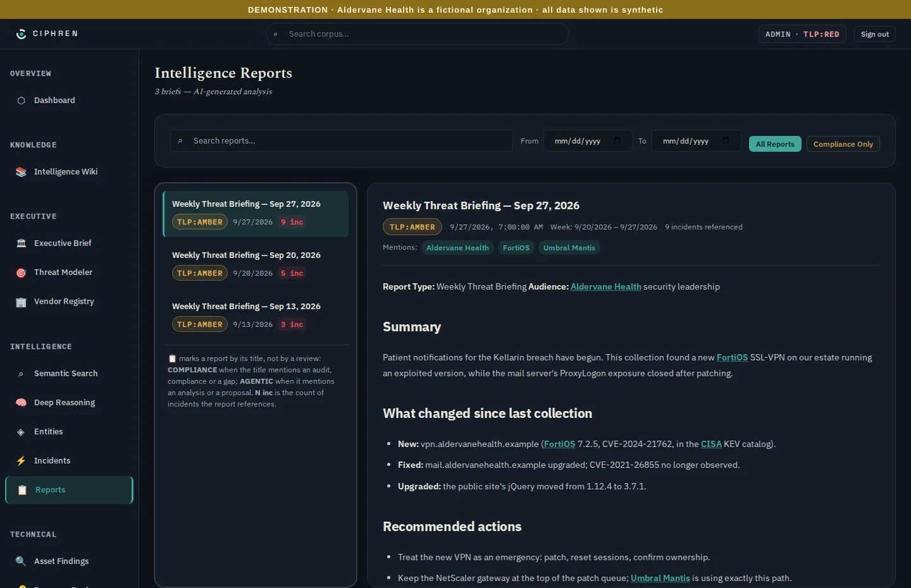The width and height of the screenshot is (911, 588).
Task: Click the Incidents lightning bolt icon
Action: click(x=22, y=461)
